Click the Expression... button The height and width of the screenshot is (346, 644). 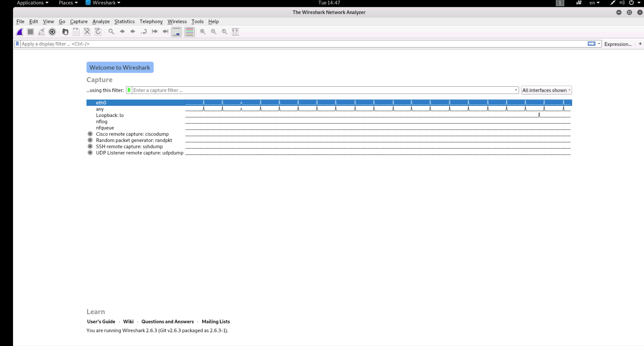pos(618,44)
